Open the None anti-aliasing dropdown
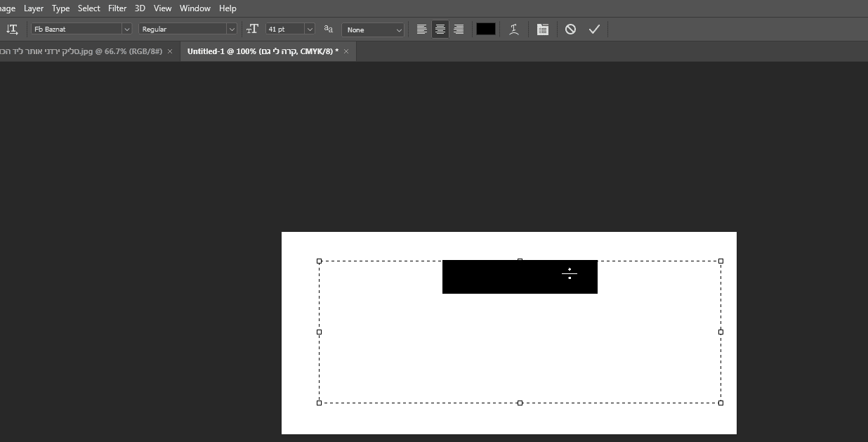The width and height of the screenshot is (868, 442). tap(373, 30)
